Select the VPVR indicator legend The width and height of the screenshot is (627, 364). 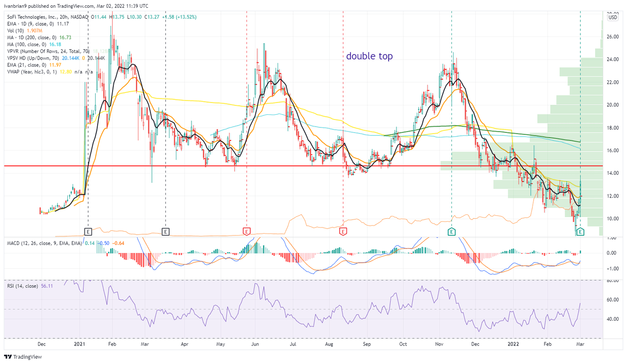coord(49,51)
